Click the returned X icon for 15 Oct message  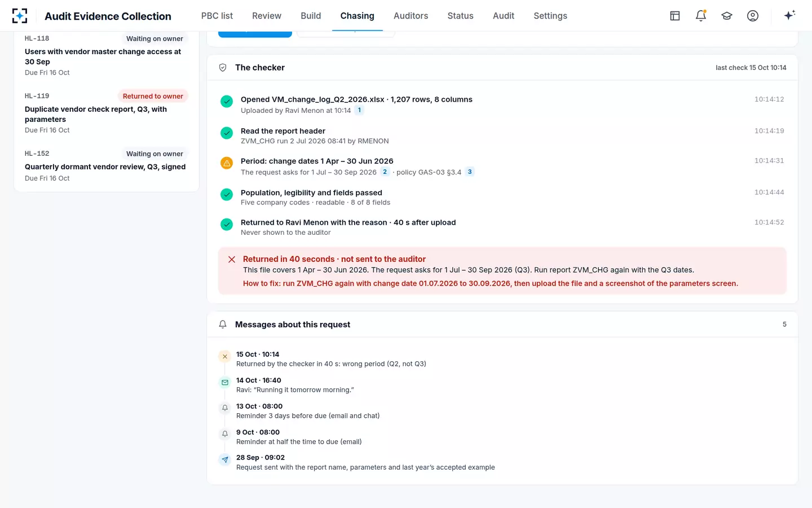click(225, 357)
